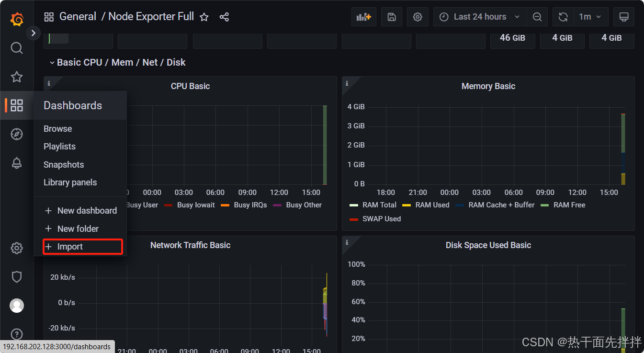Click the share dashboard icon
This screenshot has height=353, width=644.
(x=224, y=17)
